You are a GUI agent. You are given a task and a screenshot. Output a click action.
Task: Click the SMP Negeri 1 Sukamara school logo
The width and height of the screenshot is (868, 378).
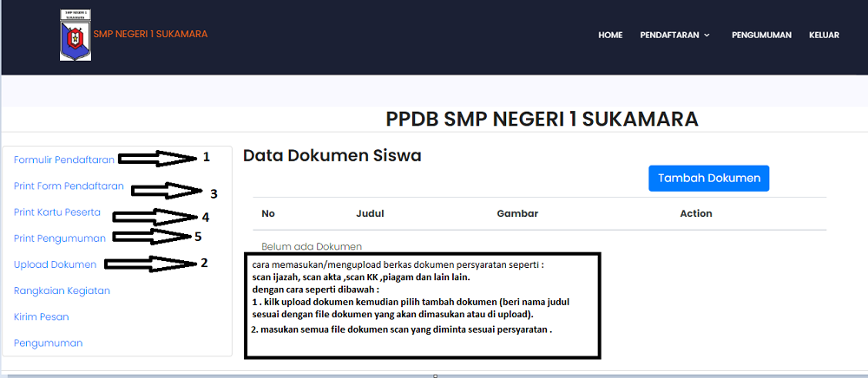(75, 36)
